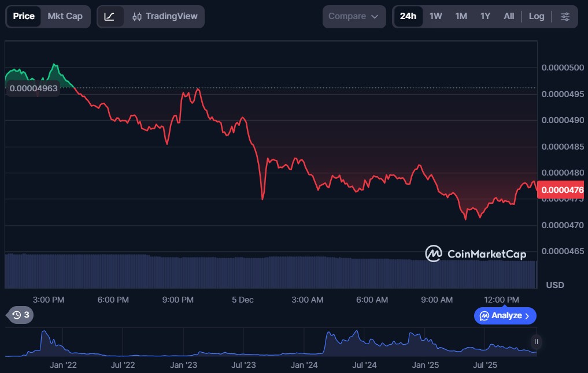Click the red current price label 0.0000476
588x373 pixels.
[562, 189]
